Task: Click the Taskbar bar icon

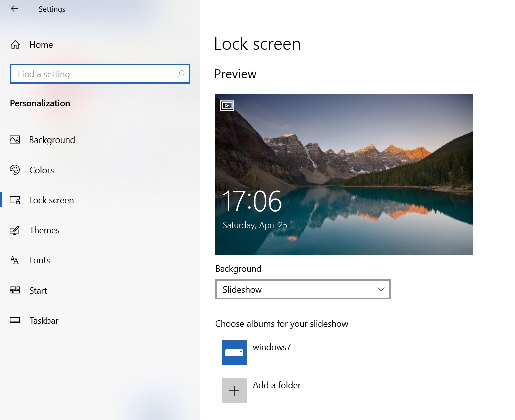Action: 15,320
